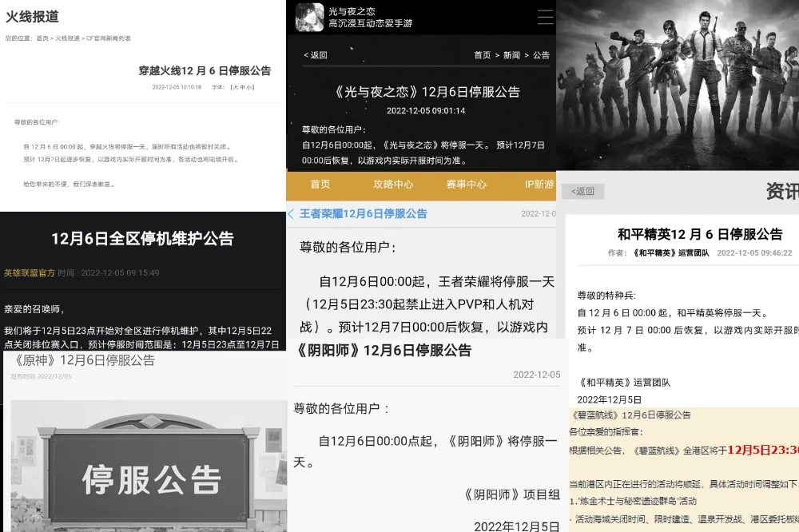Image resolution: width=799 pixels, height=532 pixels.
Task: Click greeting 亲爱的召唤师，in 英雄联盟 notice
Action: (34, 309)
